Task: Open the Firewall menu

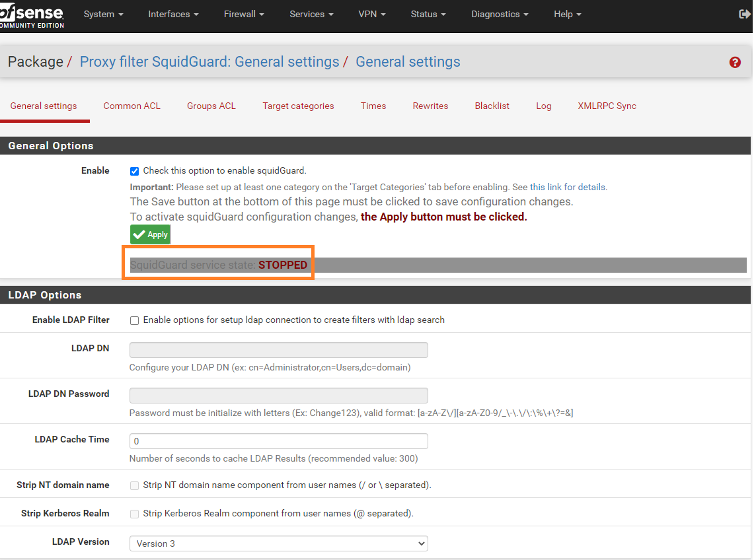Action: pos(243,14)
